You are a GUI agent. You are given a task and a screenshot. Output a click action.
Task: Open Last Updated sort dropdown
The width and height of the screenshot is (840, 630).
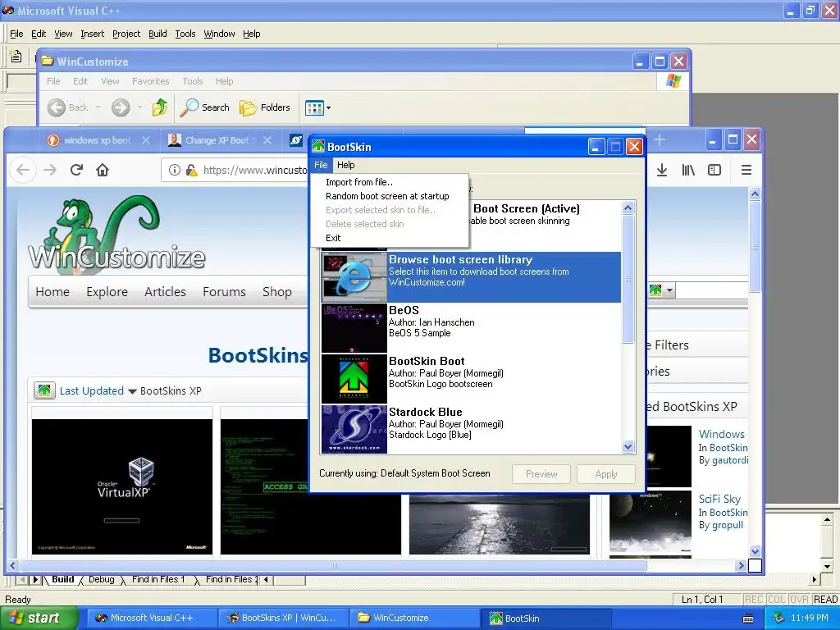(x=98, y=391)
